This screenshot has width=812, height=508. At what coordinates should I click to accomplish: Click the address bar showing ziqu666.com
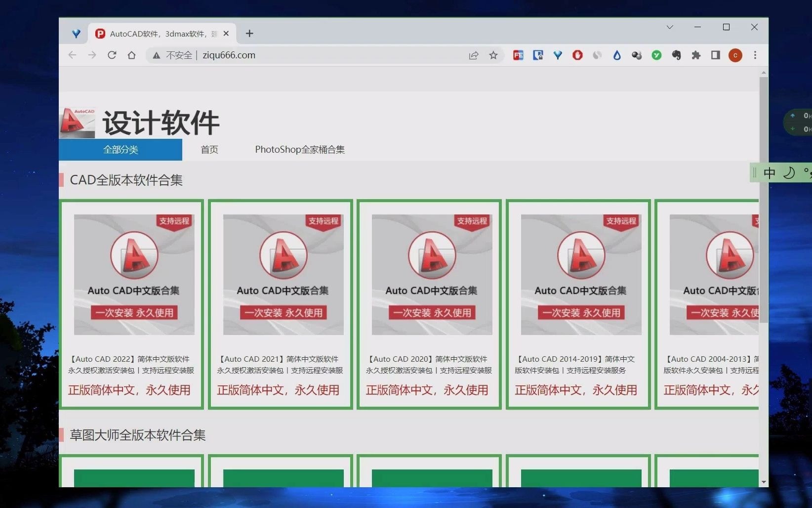tap(326, 55)
